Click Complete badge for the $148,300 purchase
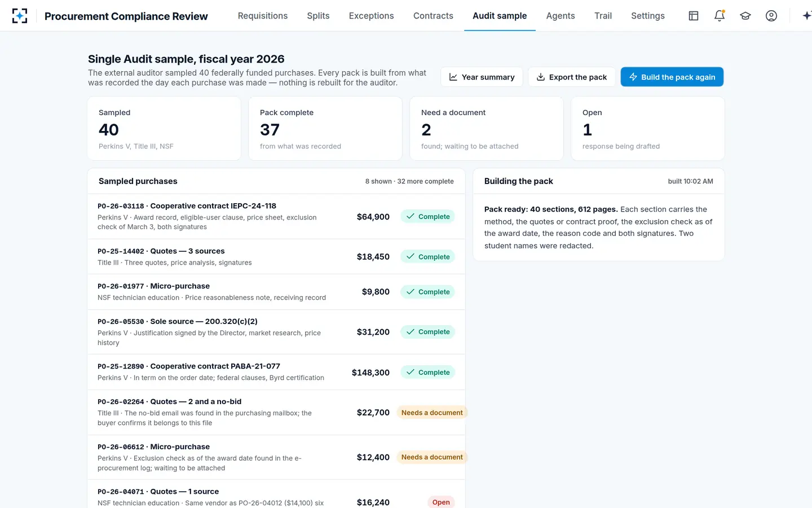Viewport: 812px width, 508px height. pos(427,373)
